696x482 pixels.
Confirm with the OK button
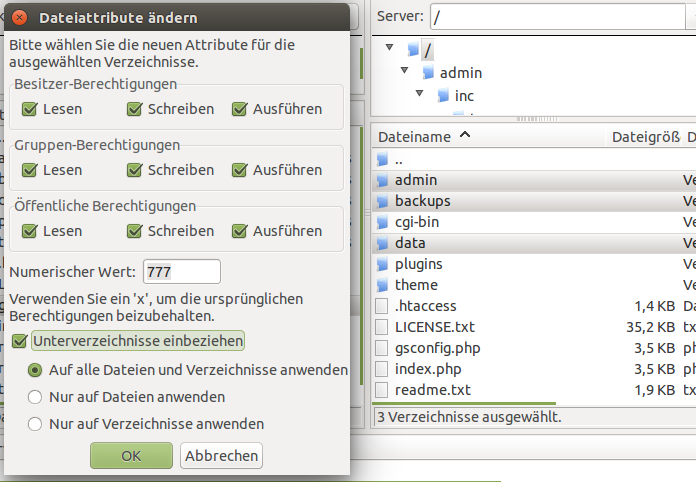click(131, 455)
